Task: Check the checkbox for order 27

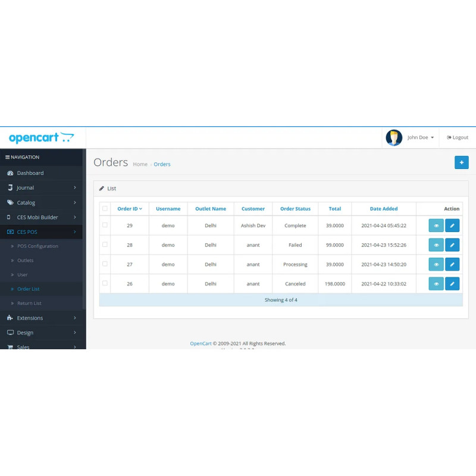Action: tap(105, 264)
